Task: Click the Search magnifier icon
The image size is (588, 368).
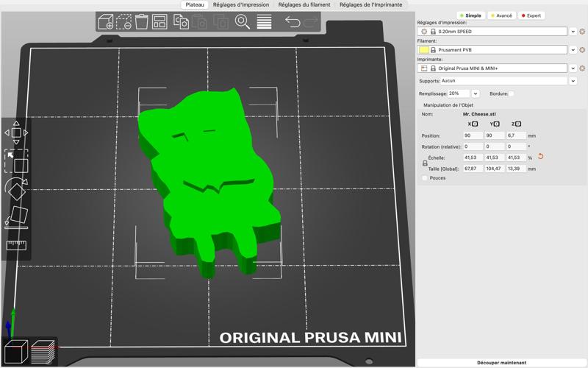Action: tap(243, 22)
